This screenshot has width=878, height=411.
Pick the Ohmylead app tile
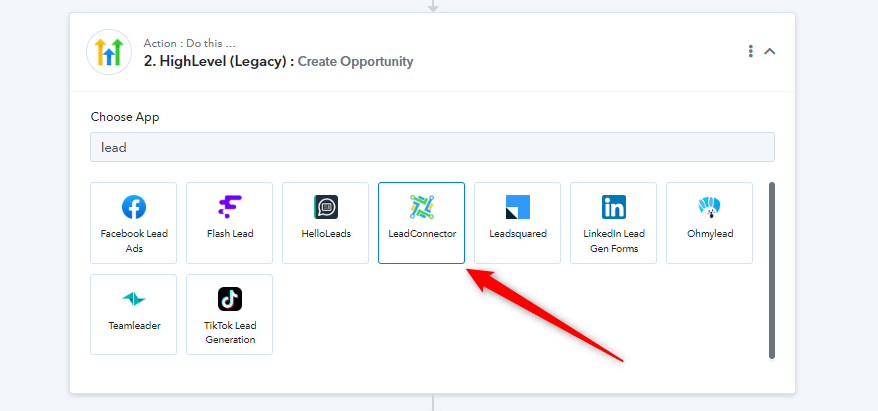tap(709, 223)
